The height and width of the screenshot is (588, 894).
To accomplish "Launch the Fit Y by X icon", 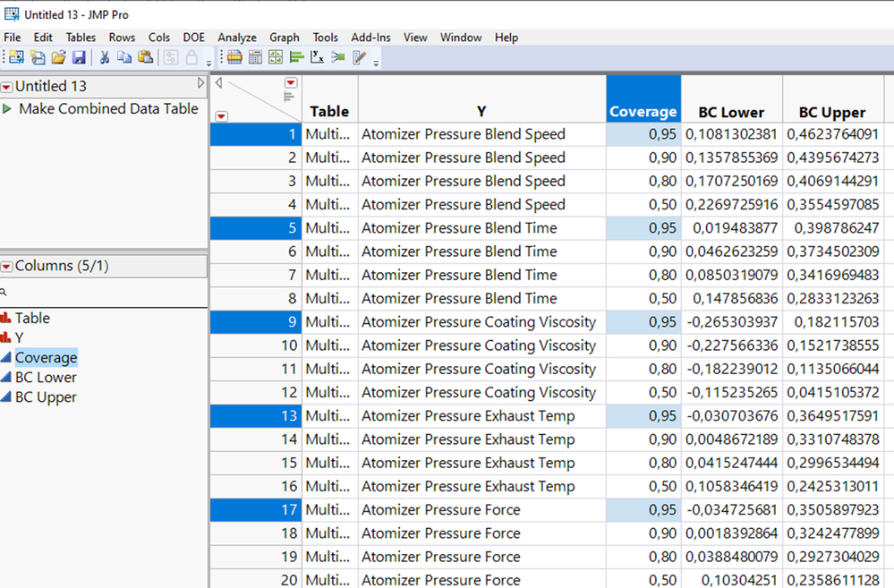I will click(x=317, y=57).
